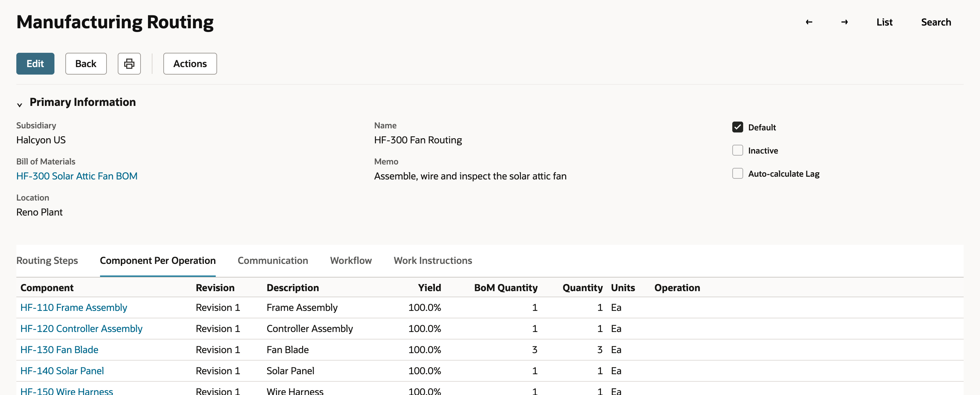Open the Communication tab
This screenshot has width=980, height=395.
273,260
